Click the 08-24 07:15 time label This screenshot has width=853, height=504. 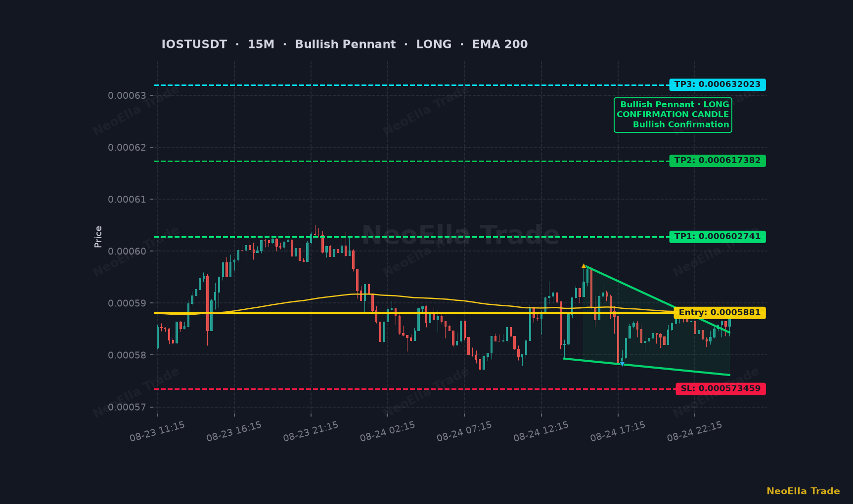click(x=464, y=431)
